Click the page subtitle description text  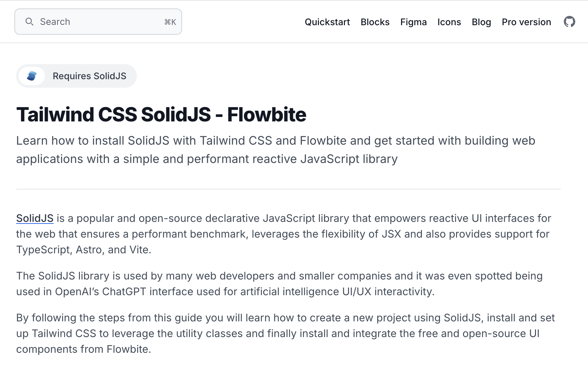pos(275,150)
